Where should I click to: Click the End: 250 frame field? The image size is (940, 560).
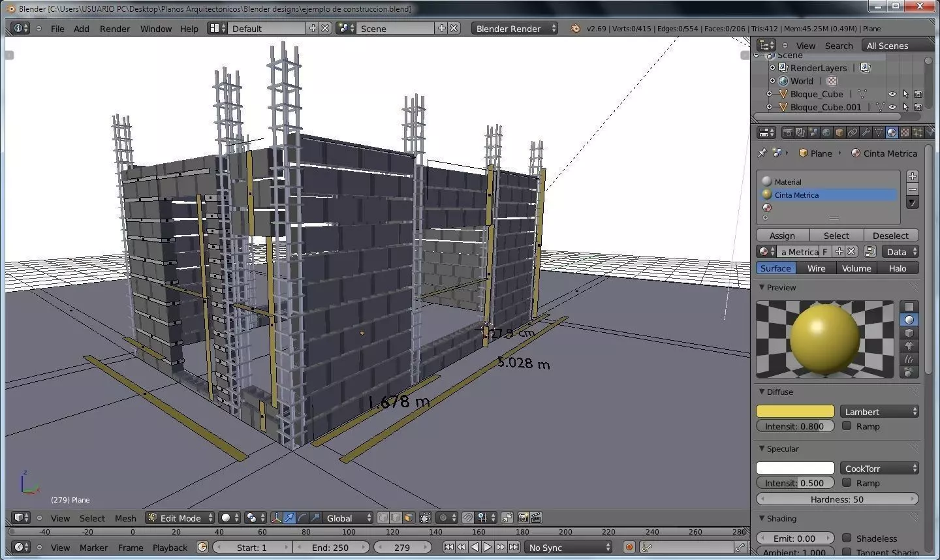(x=330, y=547)
